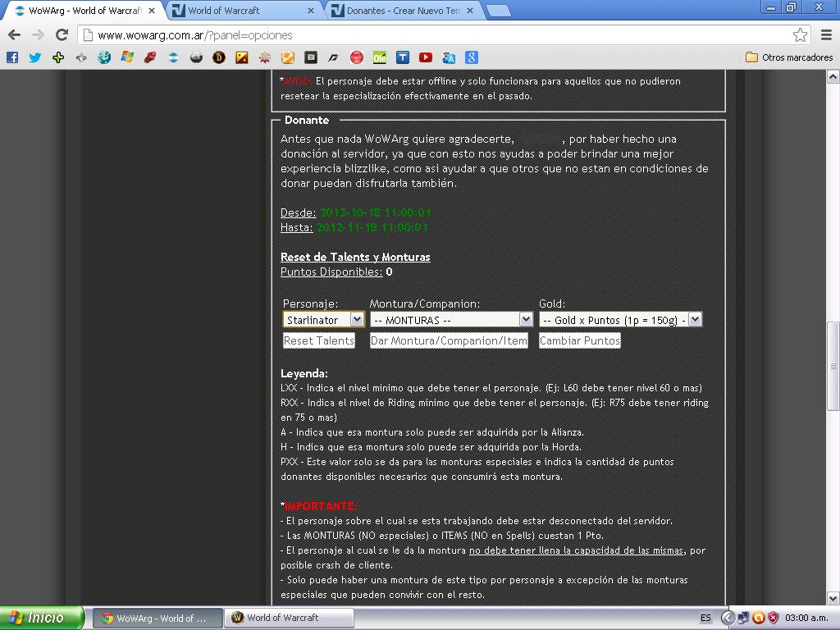840x630 pixels.
Task: Click the Puntos Disponibles label
Action: [331, 272]
